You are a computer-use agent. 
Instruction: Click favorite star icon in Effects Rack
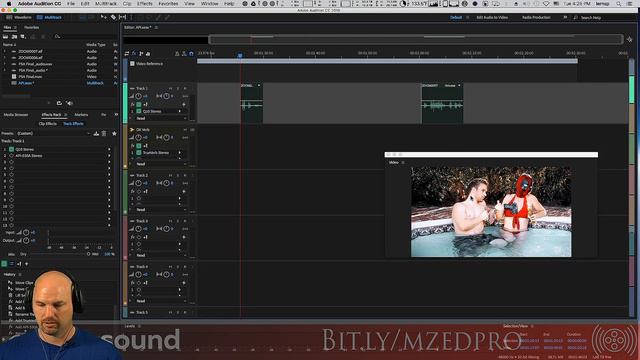point(114,133)
